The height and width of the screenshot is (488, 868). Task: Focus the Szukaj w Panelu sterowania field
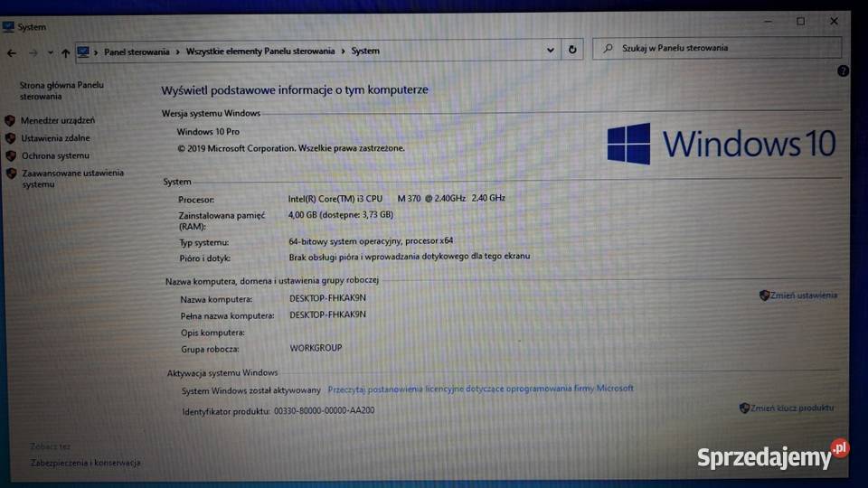(x=717, y=48)
